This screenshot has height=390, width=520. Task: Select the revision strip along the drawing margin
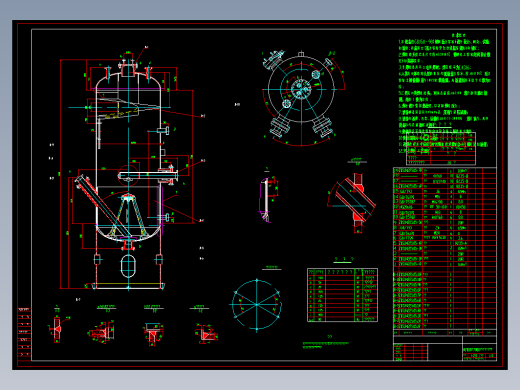click(24, 334)
